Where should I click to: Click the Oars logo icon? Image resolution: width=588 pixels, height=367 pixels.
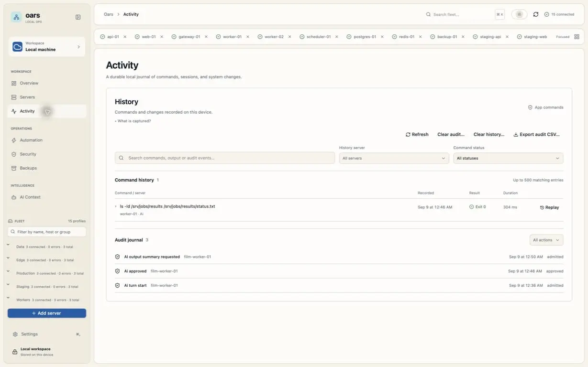(x=16, y=17)
